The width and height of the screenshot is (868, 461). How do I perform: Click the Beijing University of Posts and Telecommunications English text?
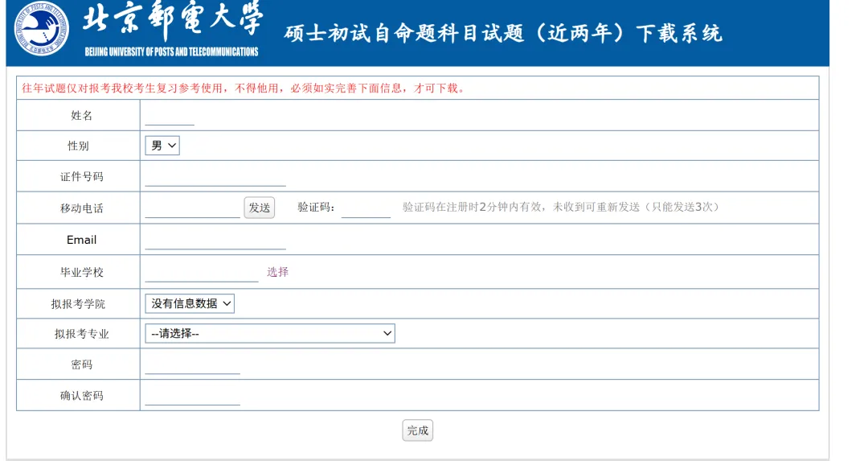(172, 51)
